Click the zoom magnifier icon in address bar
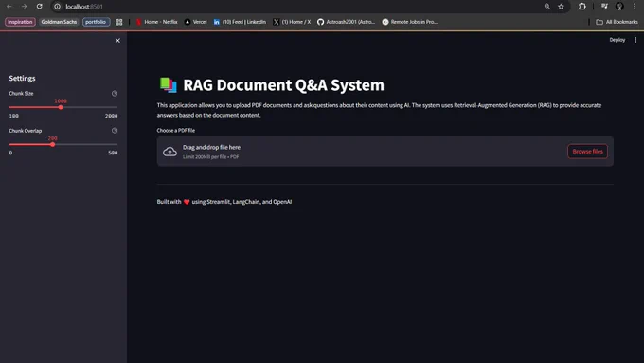 547,7
